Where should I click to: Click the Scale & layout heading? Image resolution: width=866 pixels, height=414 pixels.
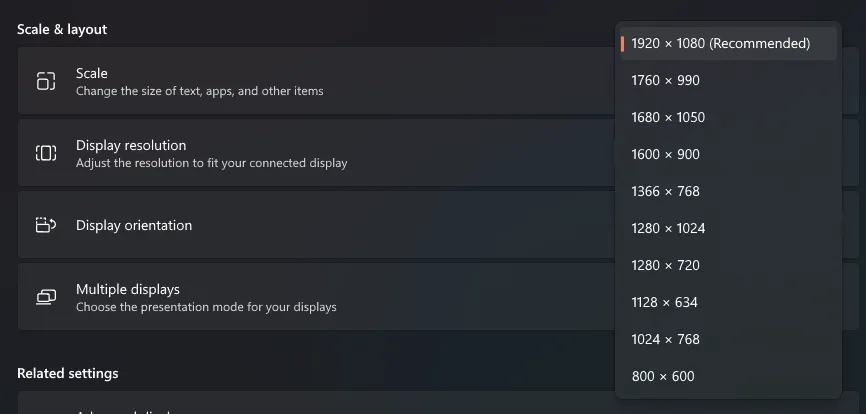[62, 29]
